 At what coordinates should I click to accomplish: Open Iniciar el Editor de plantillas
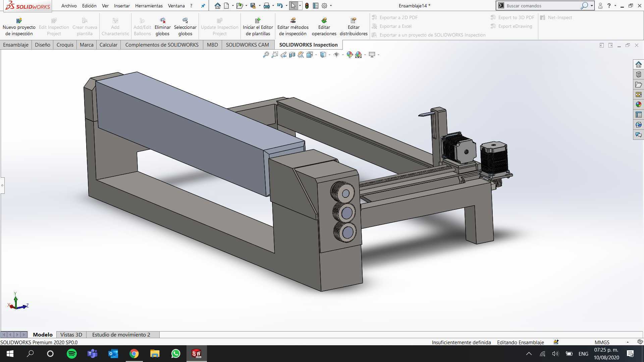pyautogui.click(x=258, y=27)
